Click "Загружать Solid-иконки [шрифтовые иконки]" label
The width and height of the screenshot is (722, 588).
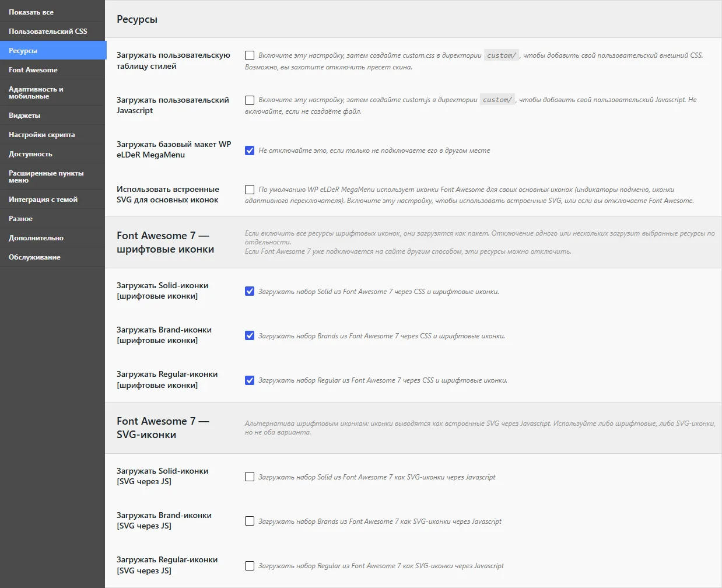click(163, 290)
